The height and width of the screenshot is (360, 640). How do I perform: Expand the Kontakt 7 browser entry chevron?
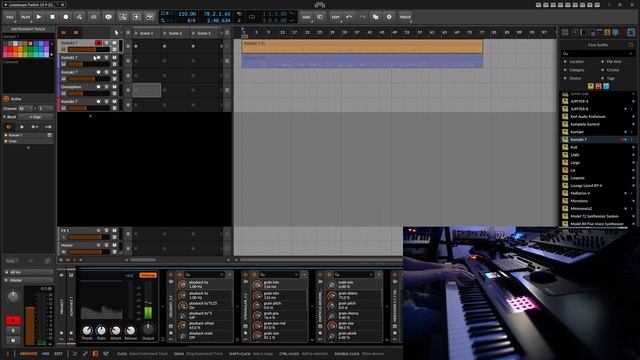click(x=631, y=140)
